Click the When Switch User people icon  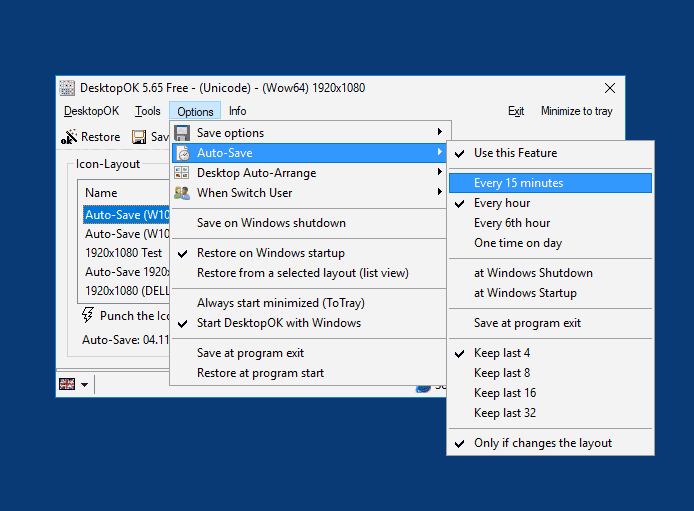[x=182, y=193]
